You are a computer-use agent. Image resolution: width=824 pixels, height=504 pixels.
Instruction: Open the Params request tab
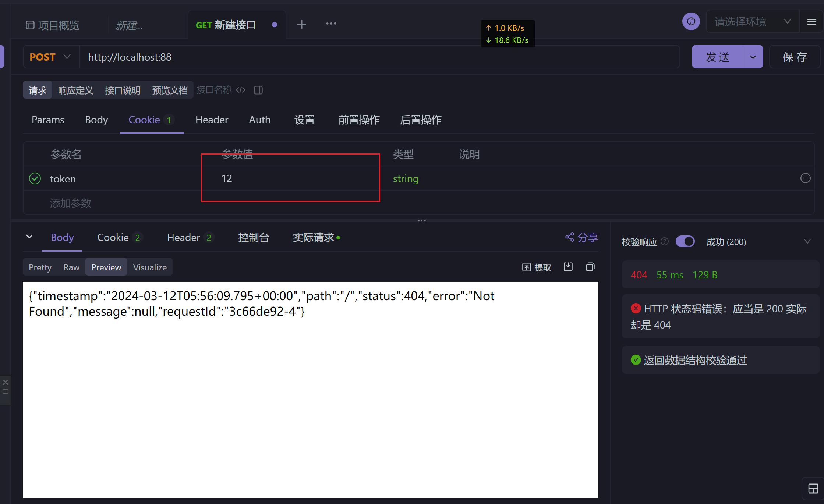click(48, 120)
